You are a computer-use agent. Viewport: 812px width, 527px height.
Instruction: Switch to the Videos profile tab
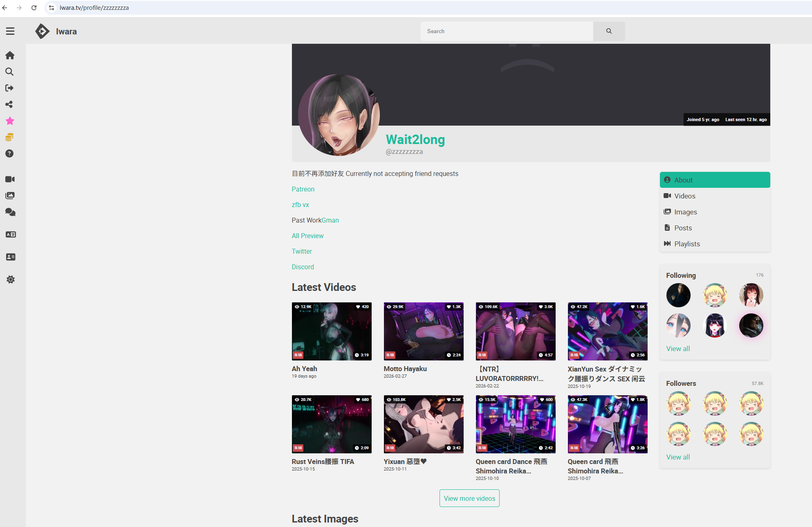coord(684,196)
